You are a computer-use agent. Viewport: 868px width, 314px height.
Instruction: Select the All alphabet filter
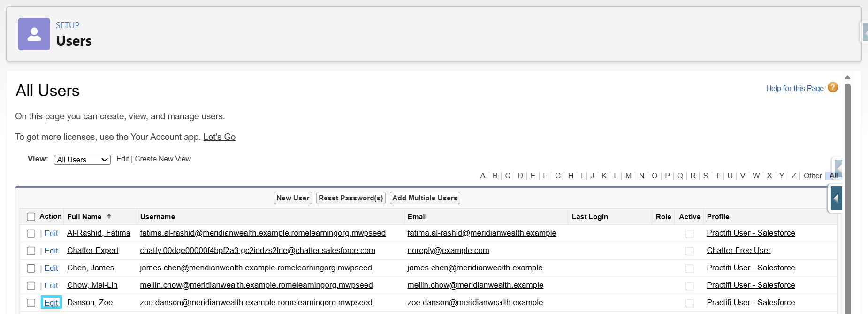click(834, 176)
